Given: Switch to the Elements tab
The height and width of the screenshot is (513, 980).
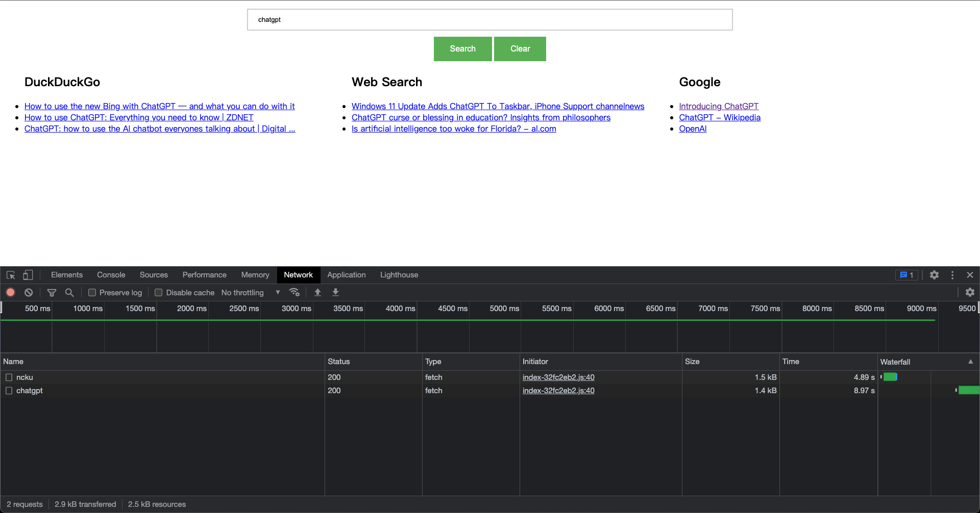Looking at the screenshot, I should click(x=67, y=275).
